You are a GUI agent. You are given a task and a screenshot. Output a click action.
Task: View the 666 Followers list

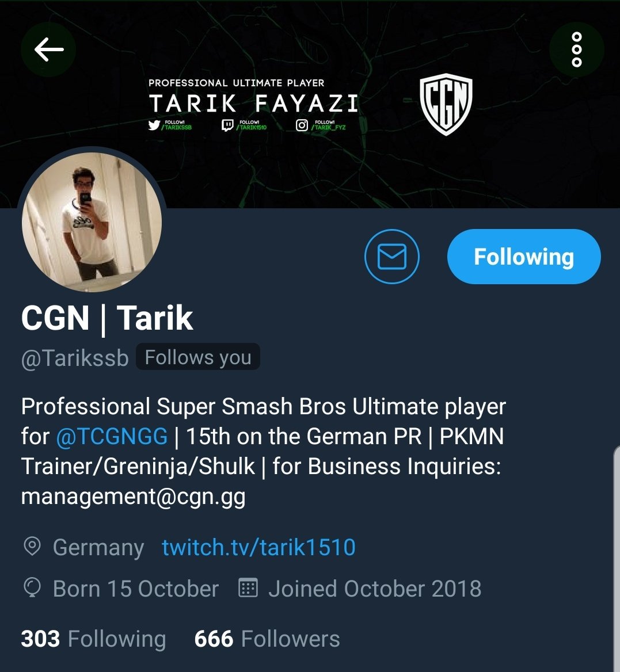267,639
